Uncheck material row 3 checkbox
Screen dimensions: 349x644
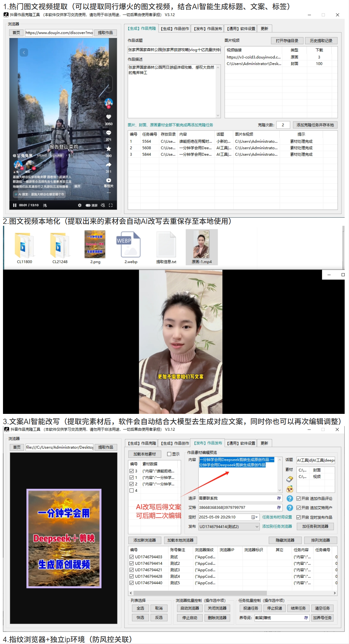click(132, 471)
